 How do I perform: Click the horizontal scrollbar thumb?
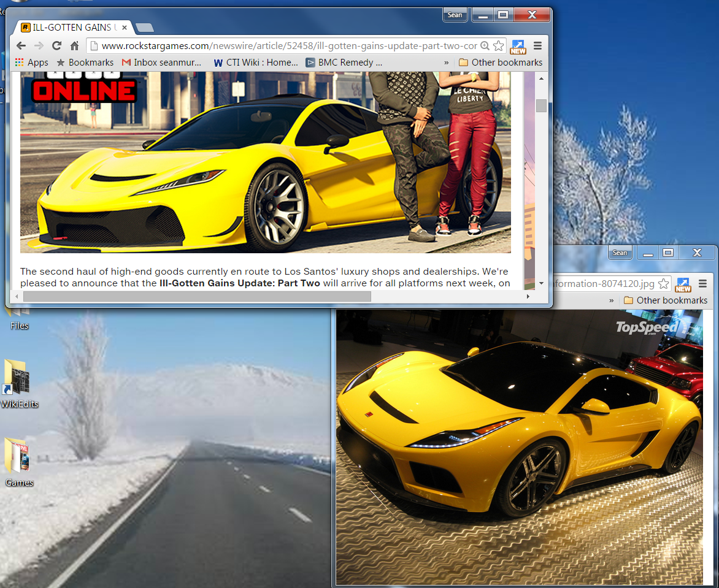(197, 297)
